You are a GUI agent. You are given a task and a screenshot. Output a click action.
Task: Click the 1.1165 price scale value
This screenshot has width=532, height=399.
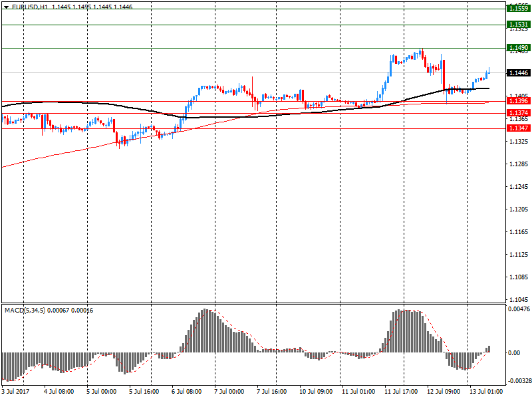click(x=519, y=231)
